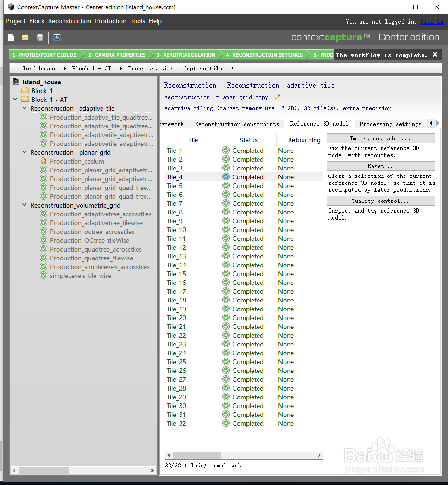Image resolution: width=448 pixels, height=485 pixels.
Task: Click Tile_16 completed status icon
Action: [x=226, y=283]
